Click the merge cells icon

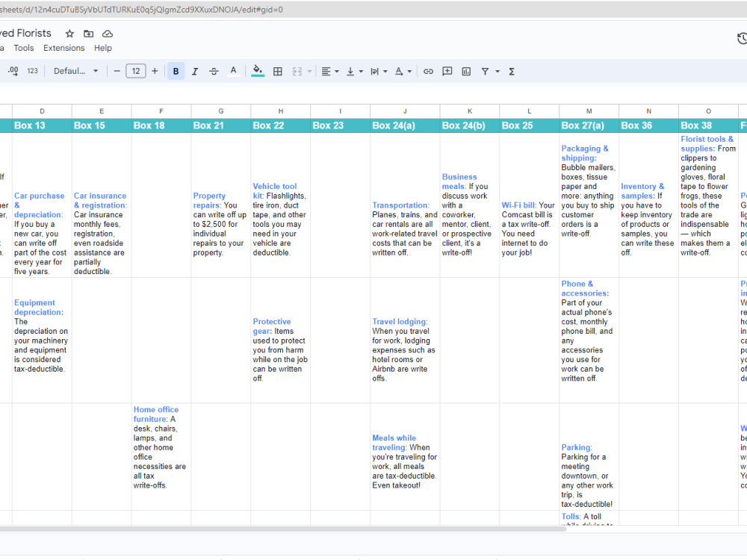pyautogui.click(x=297, y=71)
